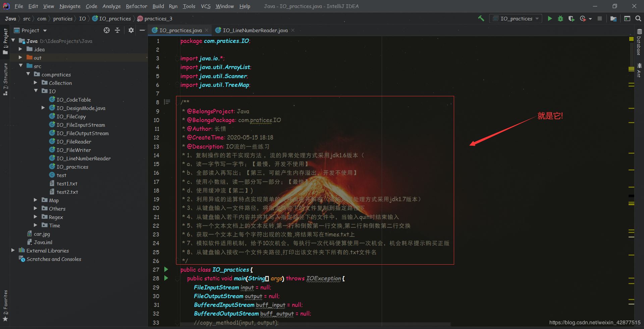Click the Search Everywhere magnifier
The height and width of the screenshot is (329, 644).
point(638,18)
